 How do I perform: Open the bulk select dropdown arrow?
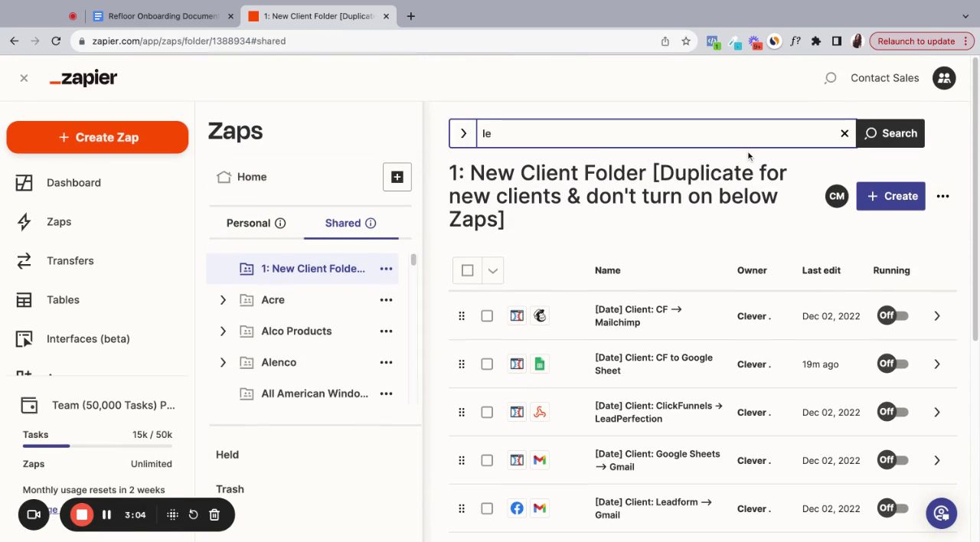pos(493,270)
